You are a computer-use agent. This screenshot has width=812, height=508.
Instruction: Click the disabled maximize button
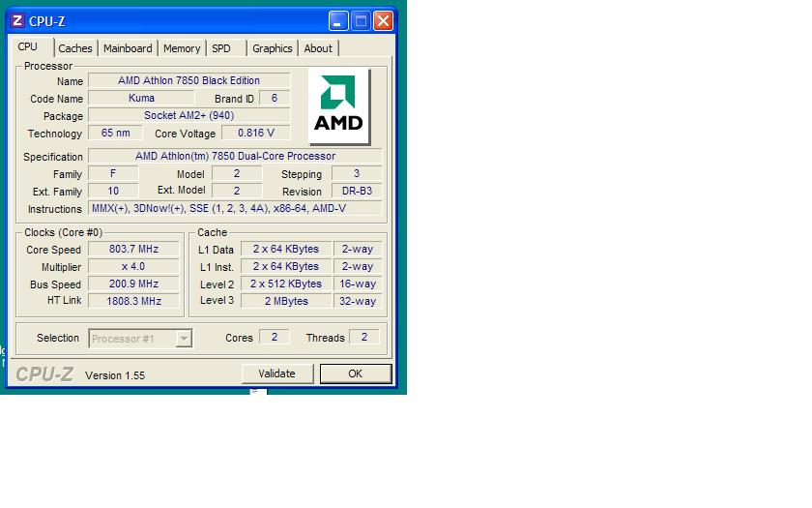(361, 21)
